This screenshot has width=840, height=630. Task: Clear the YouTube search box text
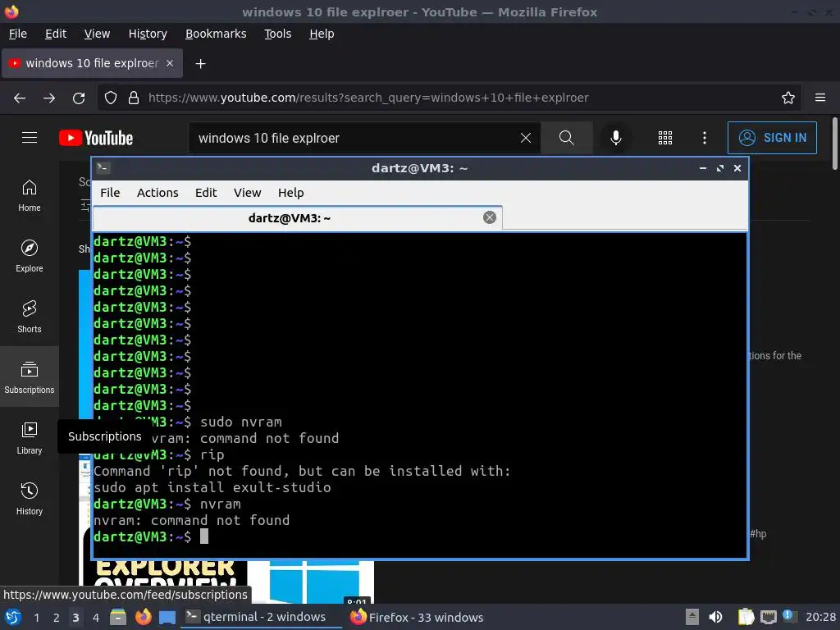[x=526, y=138]
